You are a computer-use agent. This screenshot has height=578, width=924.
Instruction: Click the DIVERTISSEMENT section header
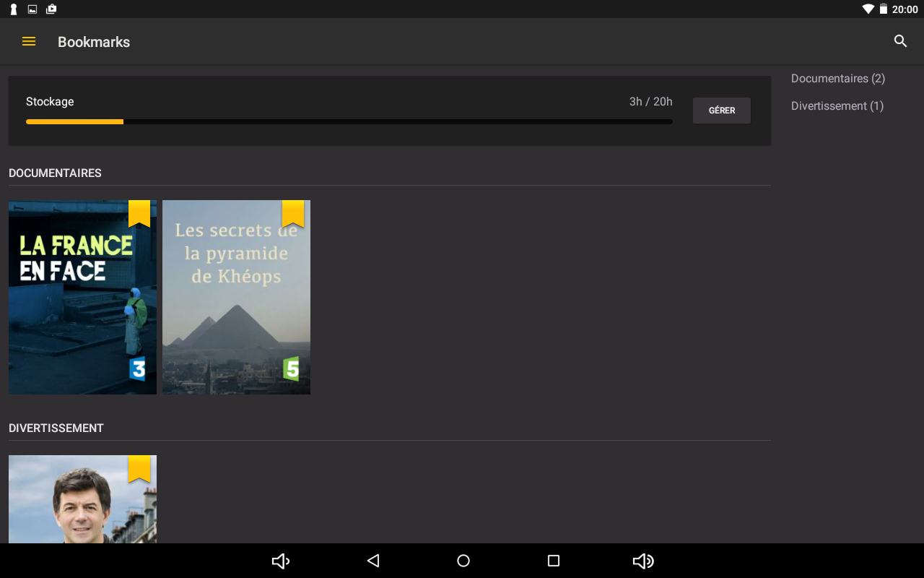pyautogui.click(x=56, y=428)
